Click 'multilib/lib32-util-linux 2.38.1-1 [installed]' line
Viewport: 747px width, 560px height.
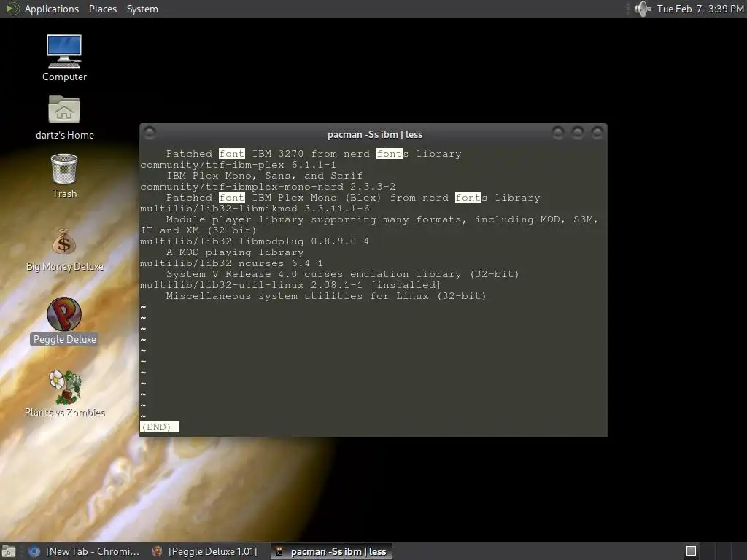(290, 285)
